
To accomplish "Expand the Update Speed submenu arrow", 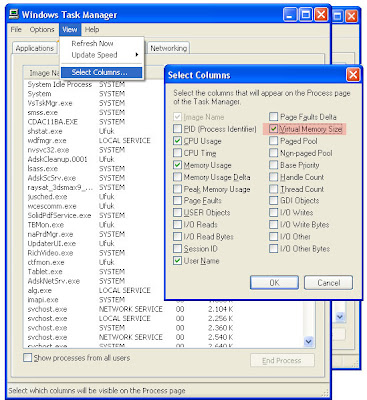I will 137,55.
